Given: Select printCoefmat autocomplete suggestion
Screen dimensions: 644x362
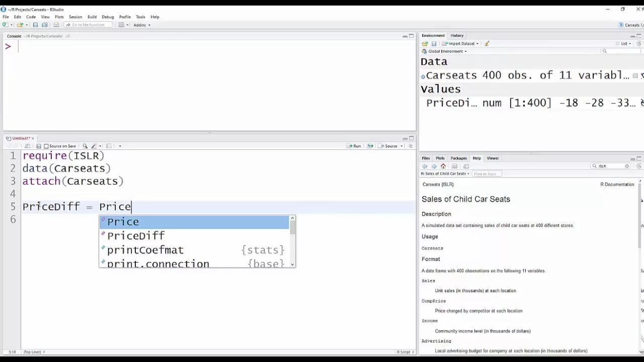Looking at the screenshot, I should (194, 250).
